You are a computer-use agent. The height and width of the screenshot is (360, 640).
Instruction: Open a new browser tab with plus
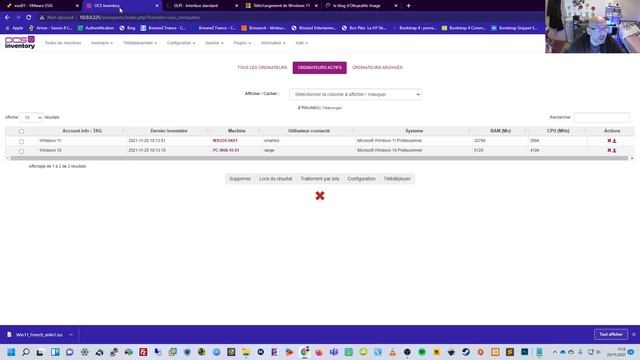point(408,6)
